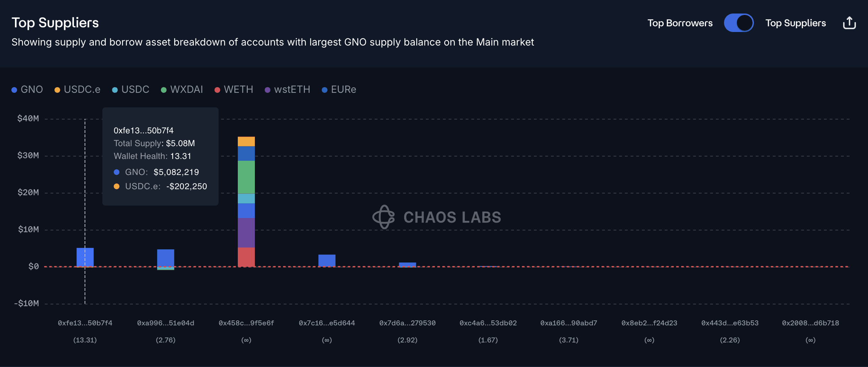Toggle the Top Borrowers/Suppliers switch
Image resolution: width=868 pixels, height=367 pixels.
pyautogui.click(x=739, y=23)
